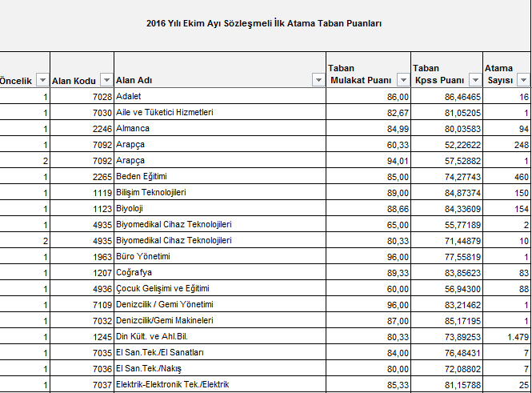The height and width of the screenshot is (393, 532).
Task: Click the Kpss score 86,46465 cell
Action: click(x=459, y=97)
